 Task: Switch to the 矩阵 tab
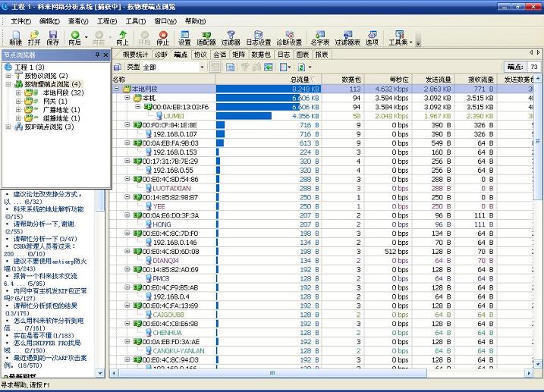(239, 55)
